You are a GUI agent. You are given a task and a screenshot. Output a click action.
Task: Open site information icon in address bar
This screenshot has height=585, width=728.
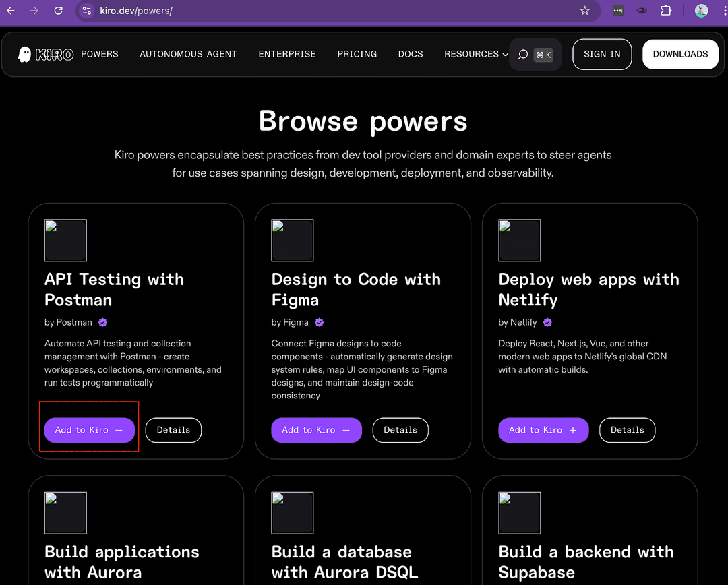pyautogui.click(x=86, y=11)
